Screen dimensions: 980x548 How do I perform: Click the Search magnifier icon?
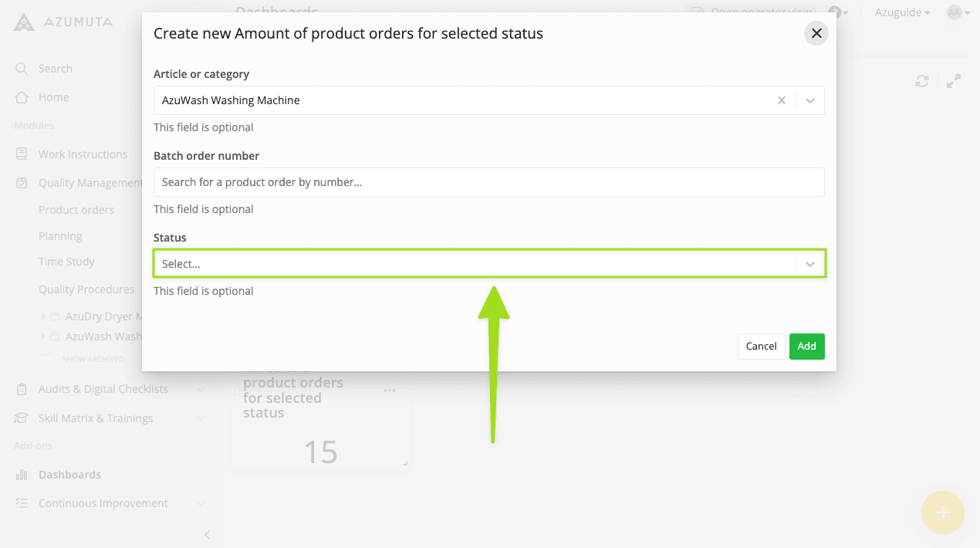[22, 69]
